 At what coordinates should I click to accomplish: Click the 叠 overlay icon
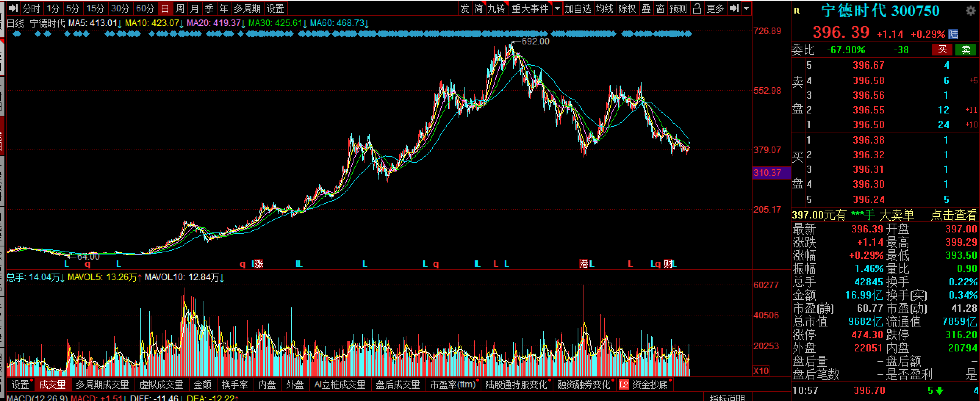click(x=646, y=8)
